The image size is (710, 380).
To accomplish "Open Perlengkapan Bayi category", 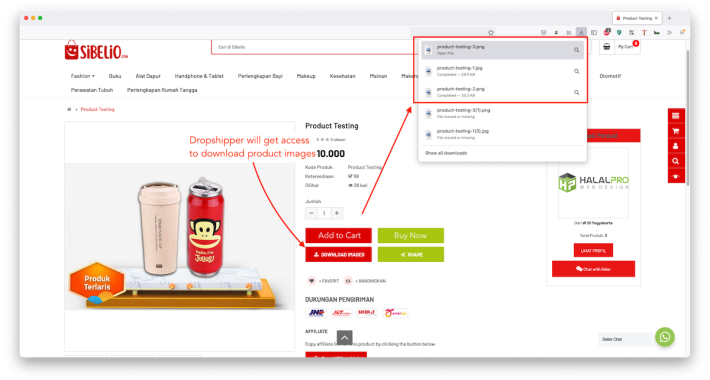I will 260,76.
